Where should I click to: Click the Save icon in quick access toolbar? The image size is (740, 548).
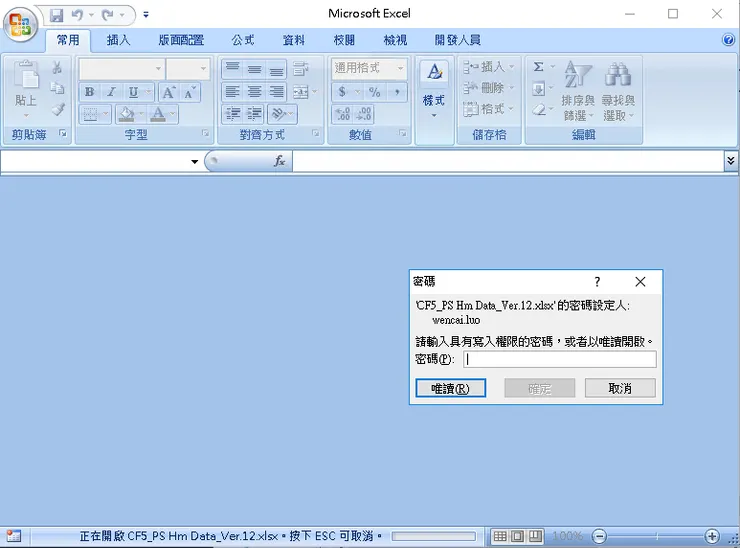57,15
